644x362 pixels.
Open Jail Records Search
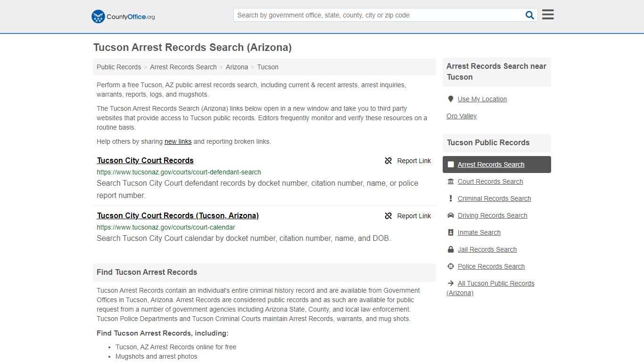[x=487, y=249]
